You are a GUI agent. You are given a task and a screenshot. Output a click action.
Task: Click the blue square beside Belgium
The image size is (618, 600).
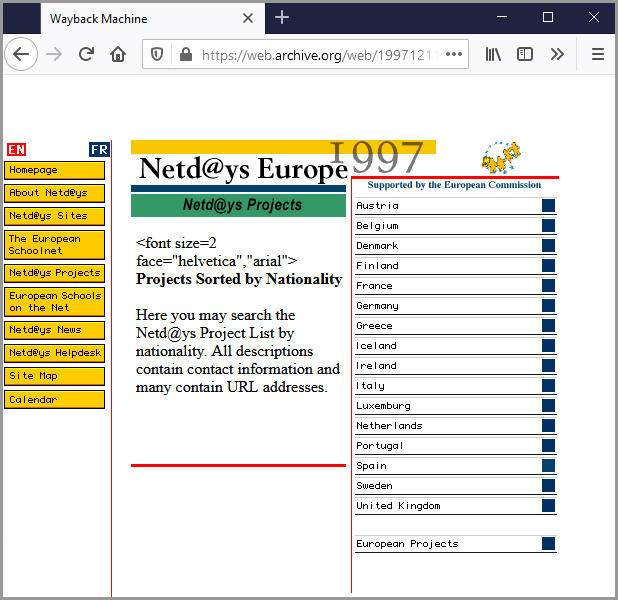(548, 225)
